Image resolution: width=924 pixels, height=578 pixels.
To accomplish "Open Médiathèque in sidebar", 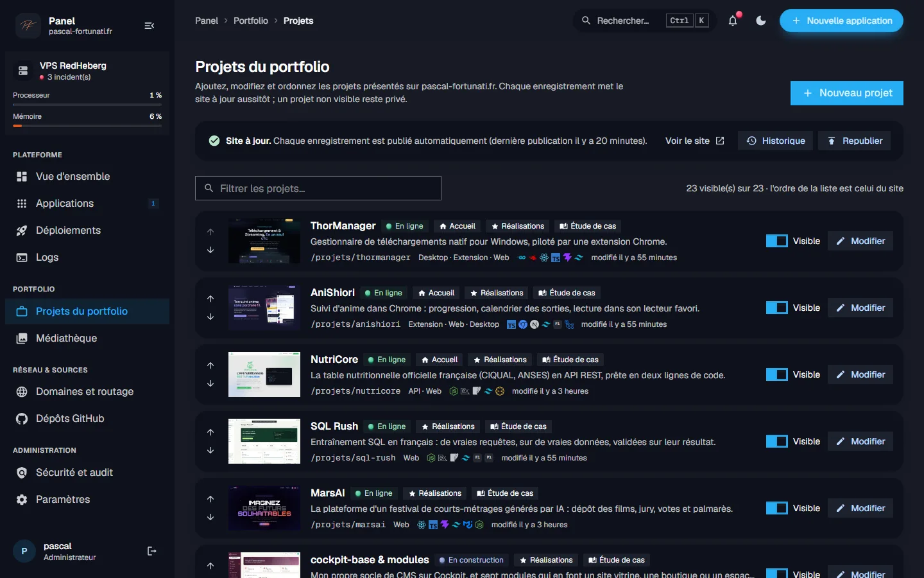I will [x=87, y=338].
